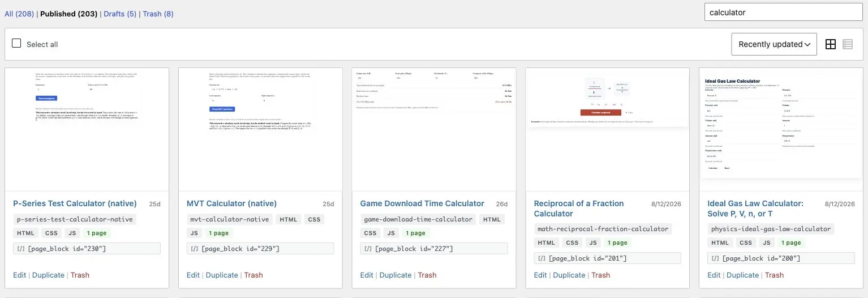
Task: Edit Ideal Gas Law Calculator
Action: tap(714, 275)
